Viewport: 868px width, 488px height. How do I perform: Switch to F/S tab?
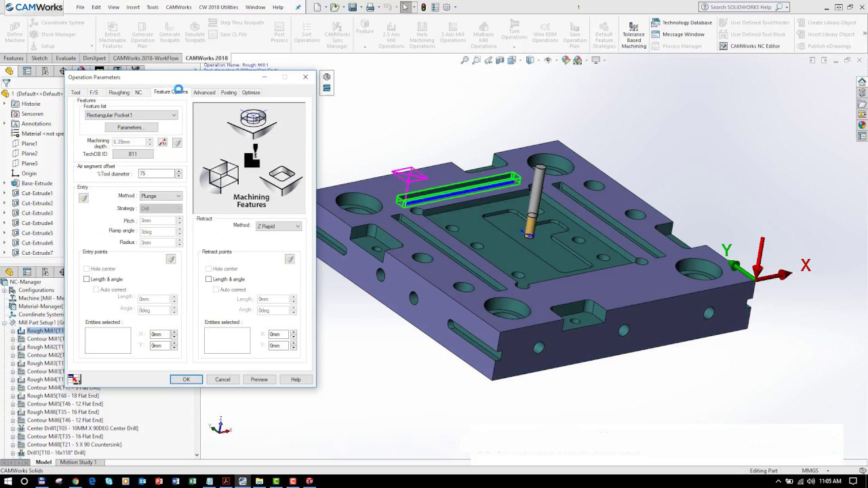pos(94,92)
